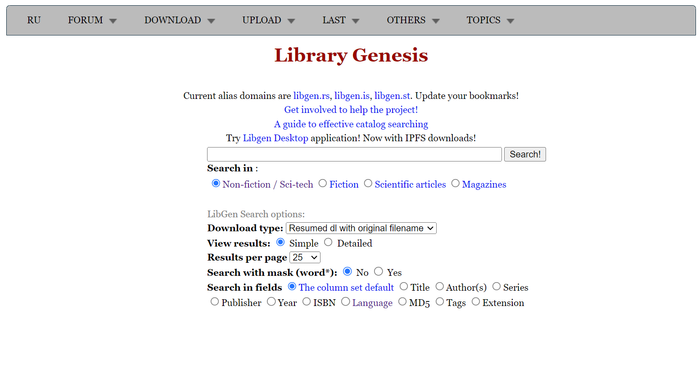This screenshot has height=377, width=700.
Task: Expand the DOWNLOAD menu arrow
Action: 211,21
